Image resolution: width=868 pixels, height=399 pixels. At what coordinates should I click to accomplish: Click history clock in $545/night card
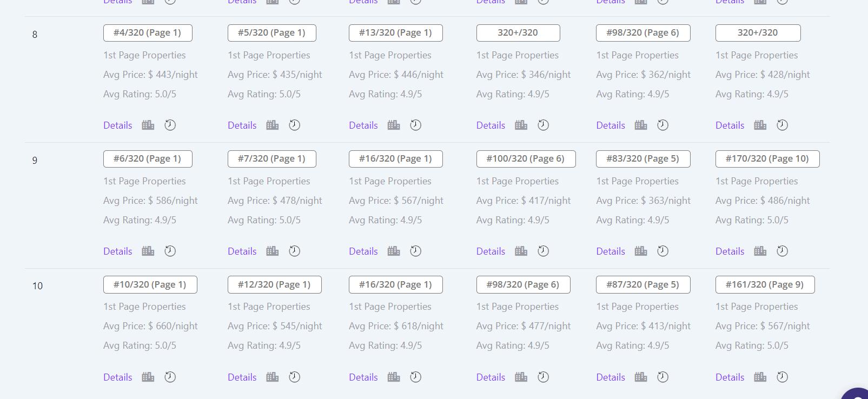(x=294, y=377)
